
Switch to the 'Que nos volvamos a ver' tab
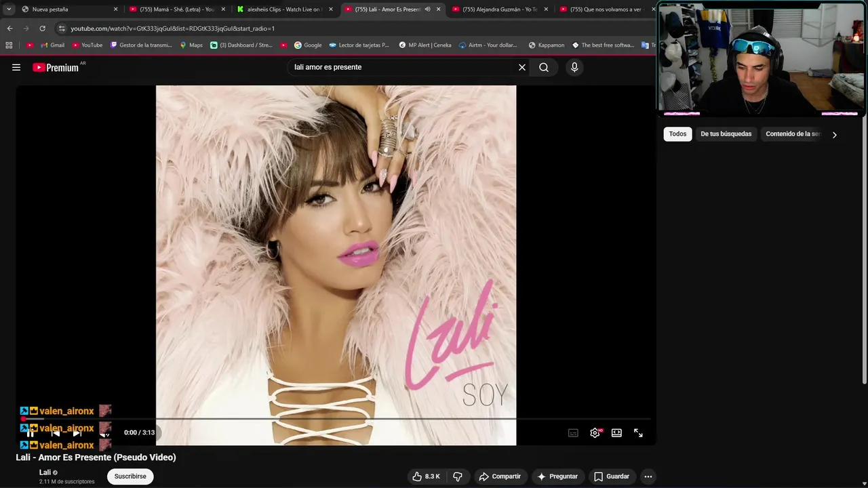[606, 9]
